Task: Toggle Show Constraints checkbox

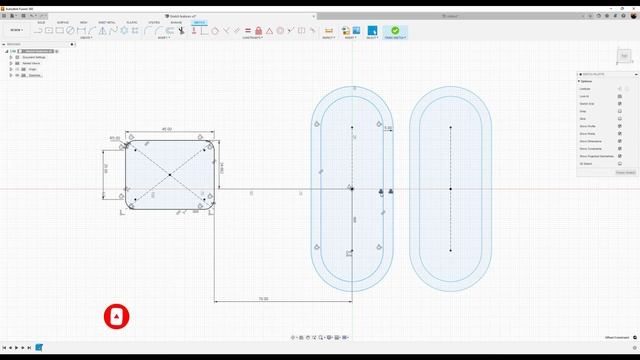Action: click(620, 149)
